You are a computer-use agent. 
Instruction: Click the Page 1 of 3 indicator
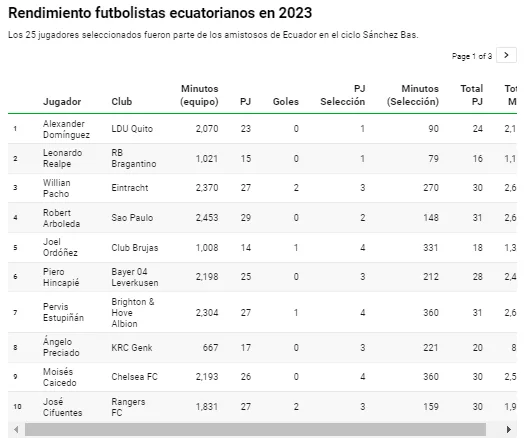click(x=472, y=56)
